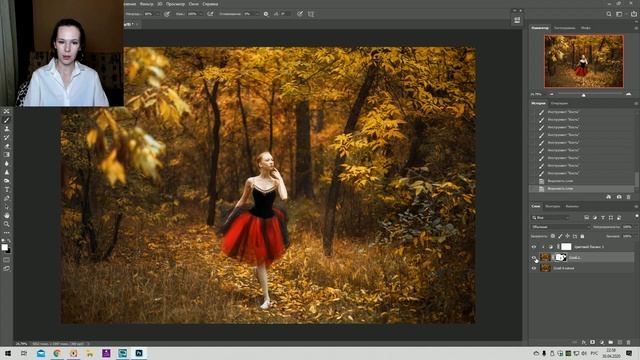Switch to the Контуры tab

point(553,207)
